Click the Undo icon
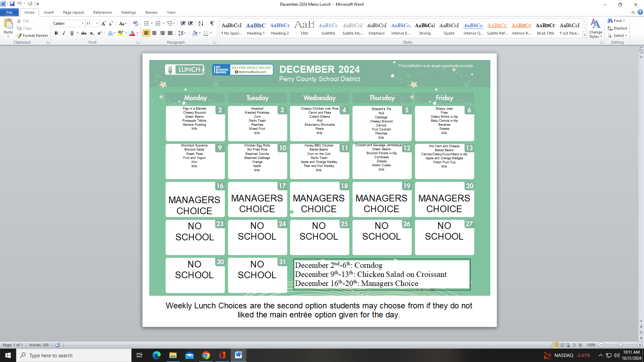Viewport: 644px width, 362px height. pos(19,4)
